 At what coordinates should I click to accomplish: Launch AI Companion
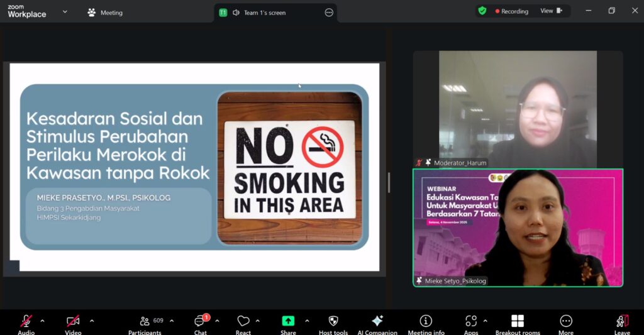point(377,322)
